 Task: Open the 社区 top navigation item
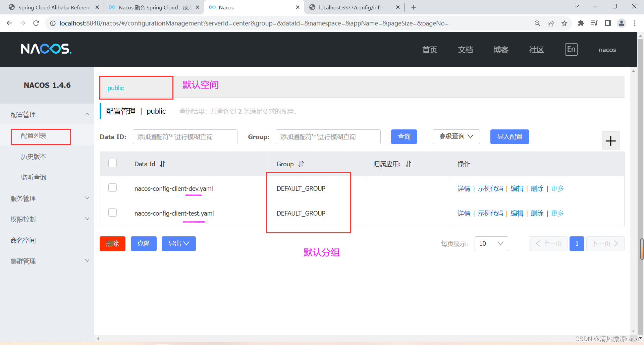pyautogui.click(x=536, y=50)
